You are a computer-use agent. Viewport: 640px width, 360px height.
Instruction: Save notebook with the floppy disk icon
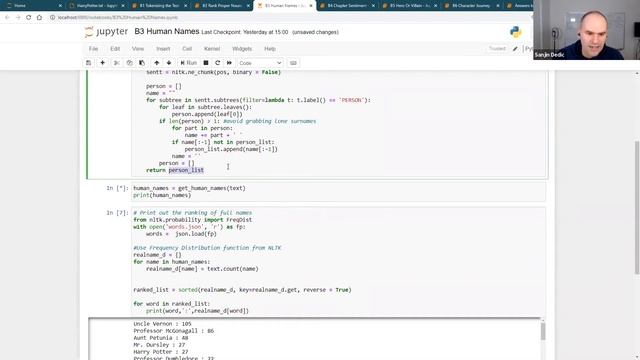coord(89,63)
